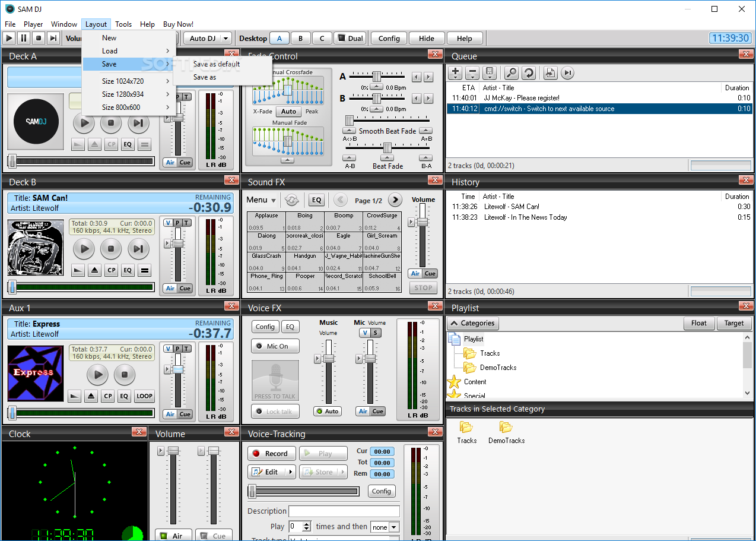This screenshot has width=756, height=541.
Task: Switch to Desktop B
Action: coord(301,38)
